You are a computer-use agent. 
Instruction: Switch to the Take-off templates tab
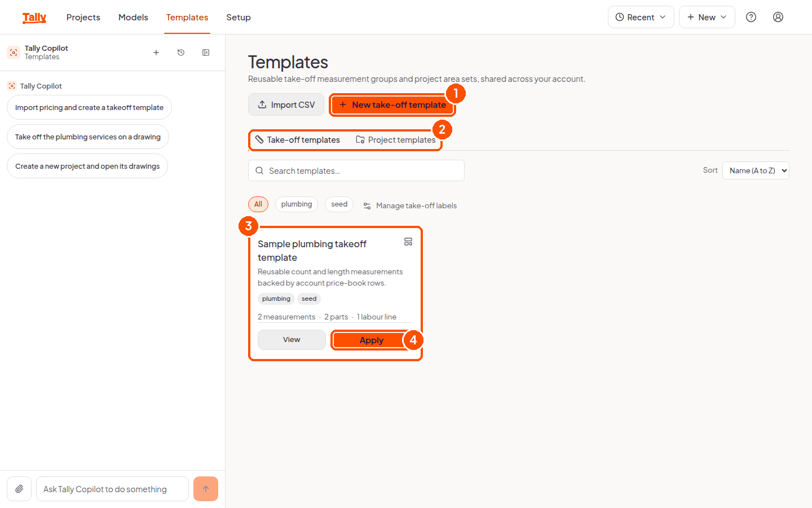click(298, 140)
